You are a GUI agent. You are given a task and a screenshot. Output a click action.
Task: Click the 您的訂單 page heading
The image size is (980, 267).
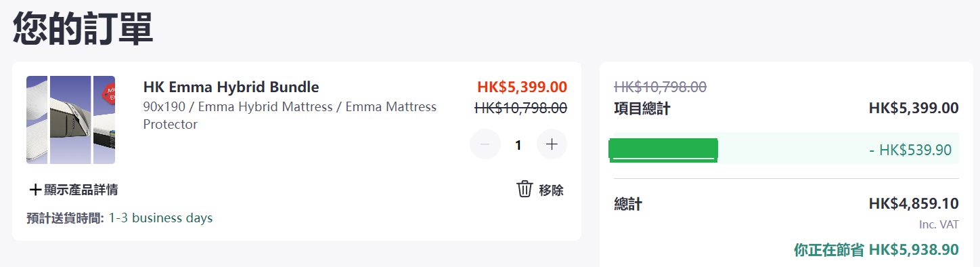83,28
